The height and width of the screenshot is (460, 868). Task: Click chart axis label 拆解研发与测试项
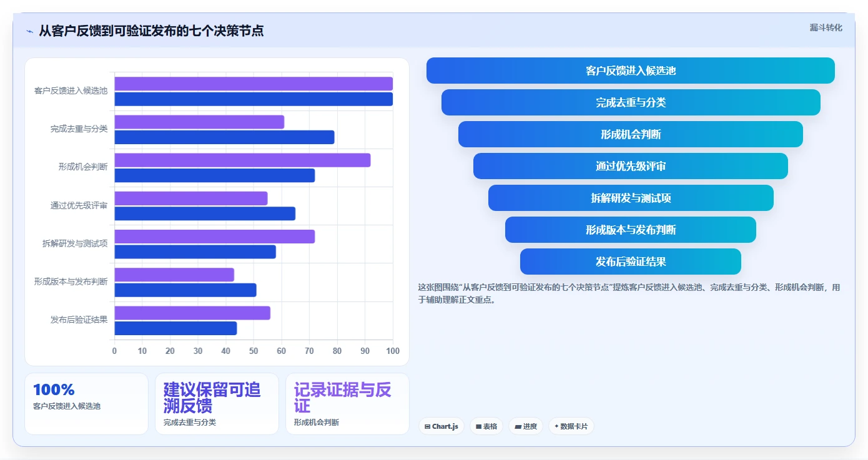click(75, 244)
